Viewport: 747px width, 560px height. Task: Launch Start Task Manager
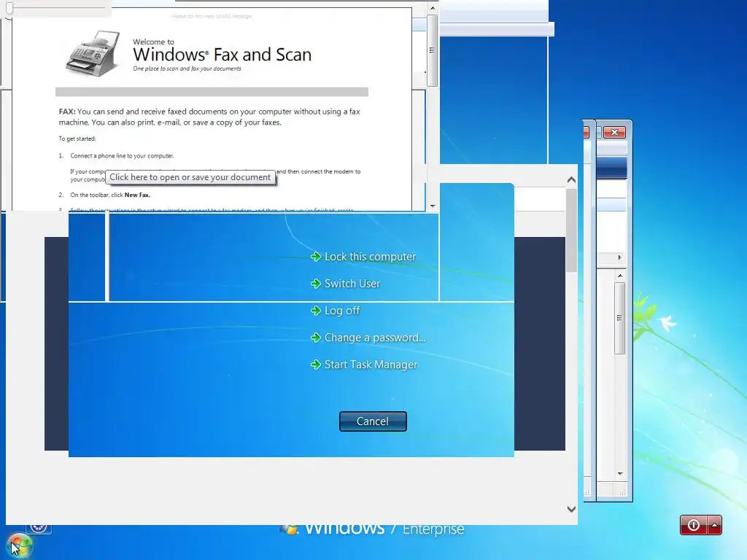tap(364, 365)
